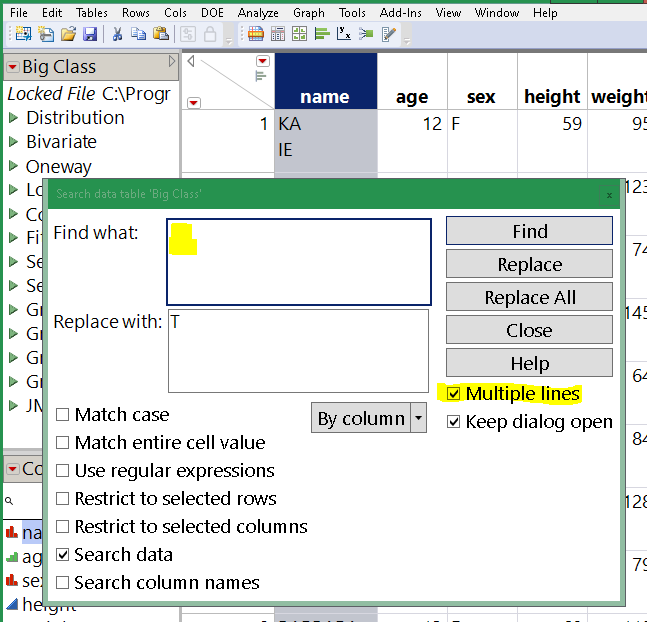
Task: Click the Find button
Action: coord(529,231)
